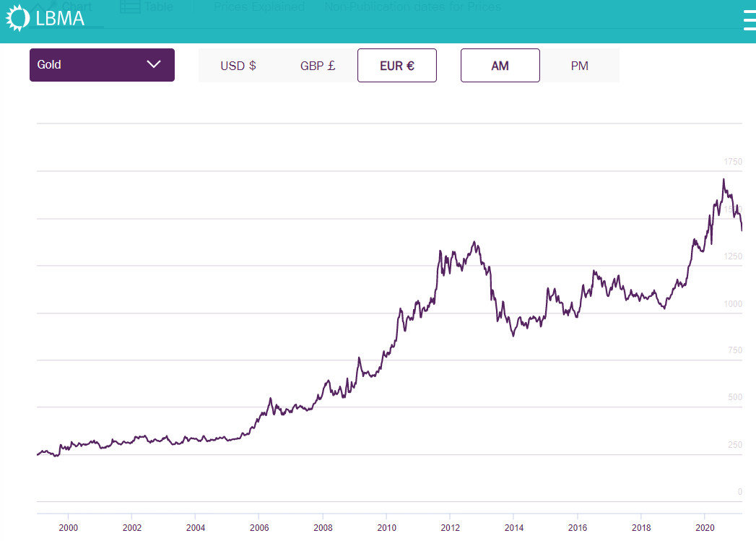
Task: Select USD $ currency option
Action: pyautogui.click(x=238, y=66)
